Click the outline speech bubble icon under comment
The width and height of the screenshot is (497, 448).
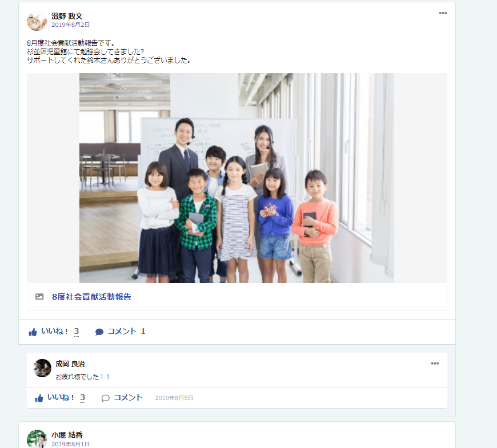click(106, 398)
